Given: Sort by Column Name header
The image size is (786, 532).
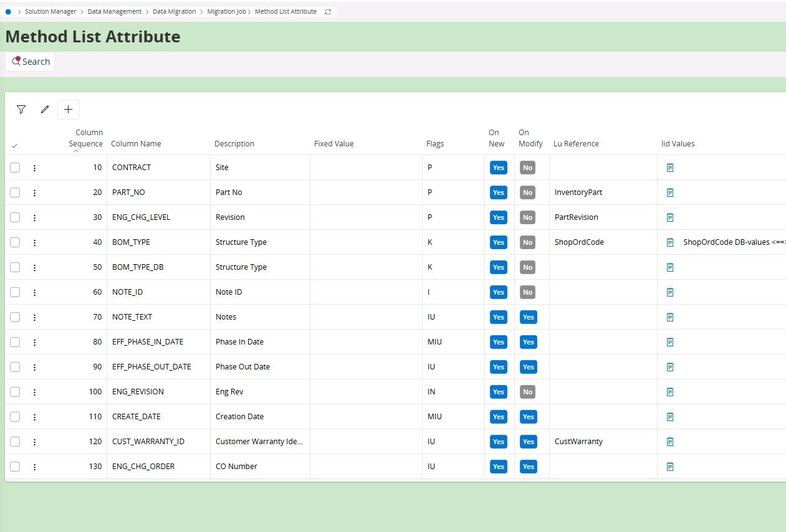Looking at the screenshot, I should pos(136,144).
